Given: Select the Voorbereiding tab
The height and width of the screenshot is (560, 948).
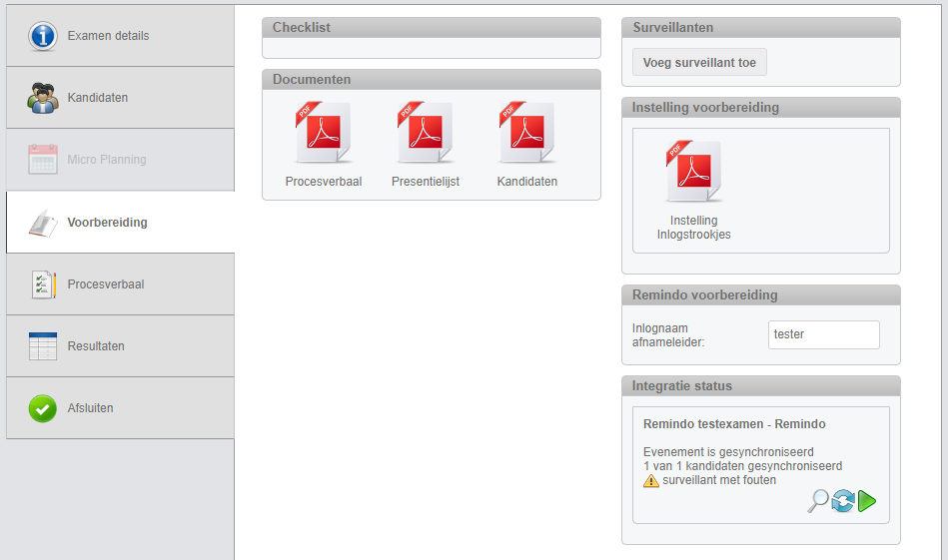Looking at the screenshot, I should [x=120, y=223].
